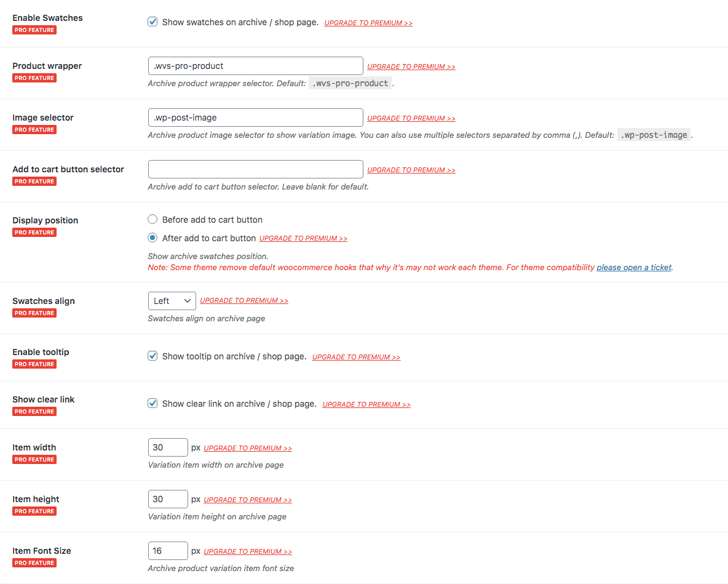Click Pro Feature badge under Show clear link
This screenshot has width=728, height=584.
click(x=34, y=412)
